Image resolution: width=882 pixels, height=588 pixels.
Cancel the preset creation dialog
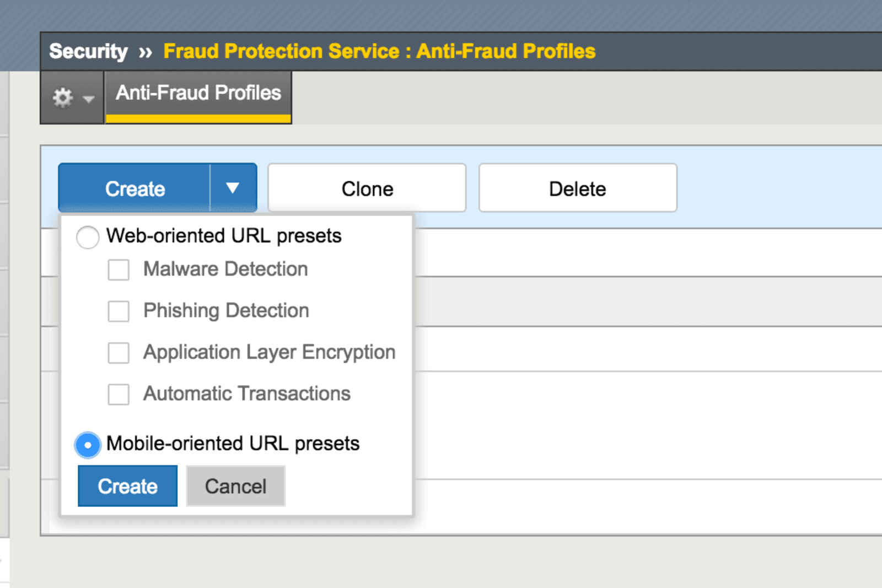tap(235, 485)
